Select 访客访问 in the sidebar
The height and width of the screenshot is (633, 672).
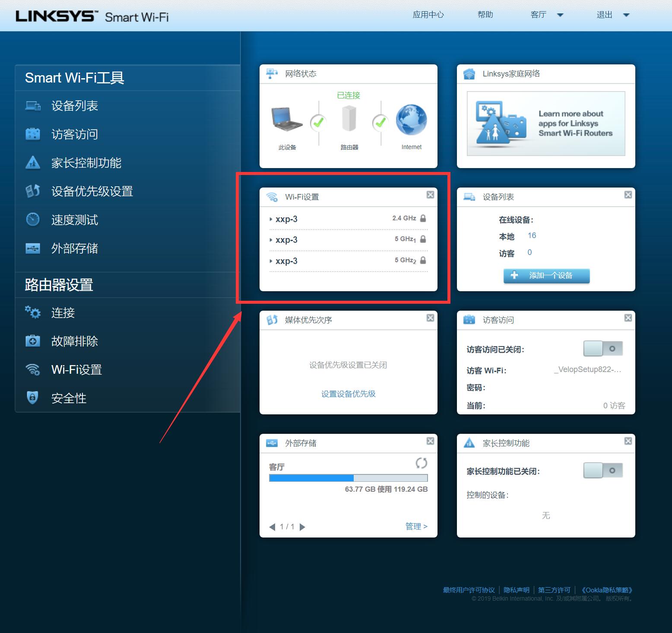coord(74,134)
